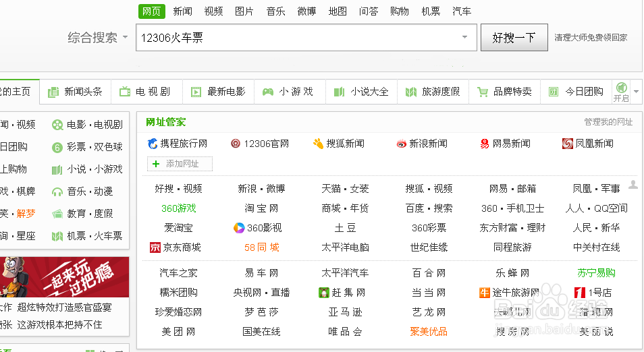The image size is (644, 352).
Task: Click the news headlines tab icon
Action: [x=53, y=92]
